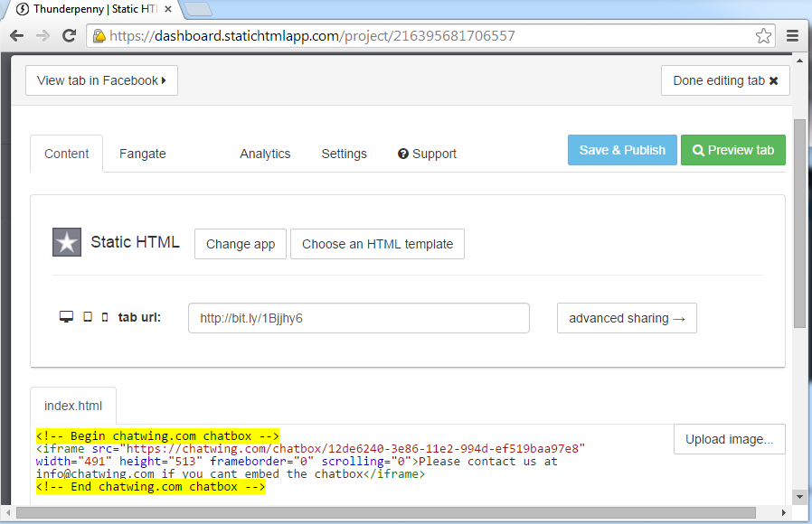Click the height="513" attribute in code

click(x=161, y=462)
